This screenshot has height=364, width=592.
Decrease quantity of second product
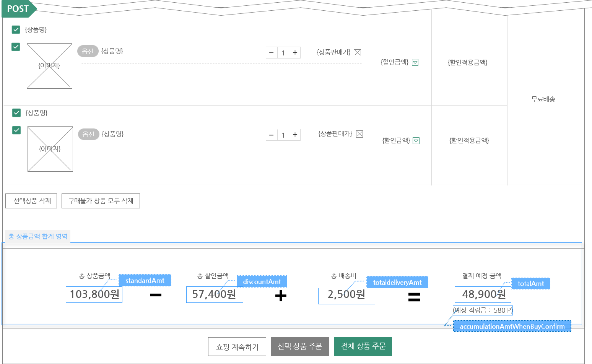click(x=272, y=135)
